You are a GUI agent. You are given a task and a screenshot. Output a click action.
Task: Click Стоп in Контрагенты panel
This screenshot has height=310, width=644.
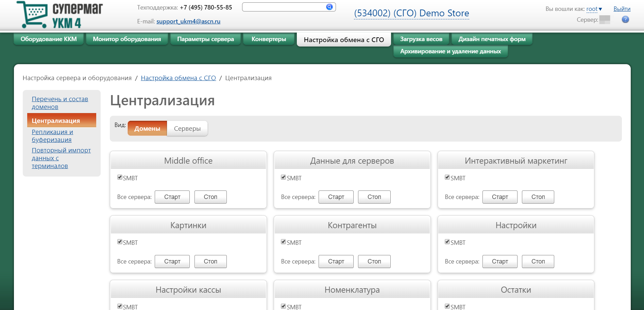click(374, 261)
